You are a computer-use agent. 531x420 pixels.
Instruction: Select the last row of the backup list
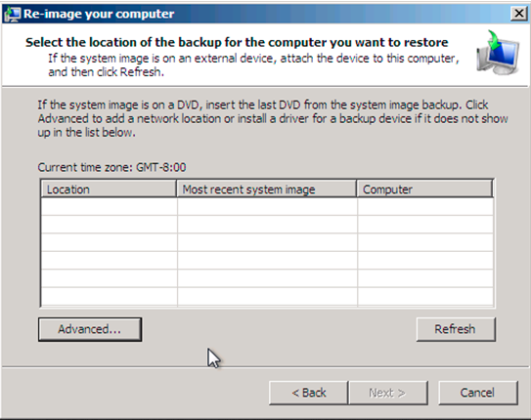coord(267,297)
